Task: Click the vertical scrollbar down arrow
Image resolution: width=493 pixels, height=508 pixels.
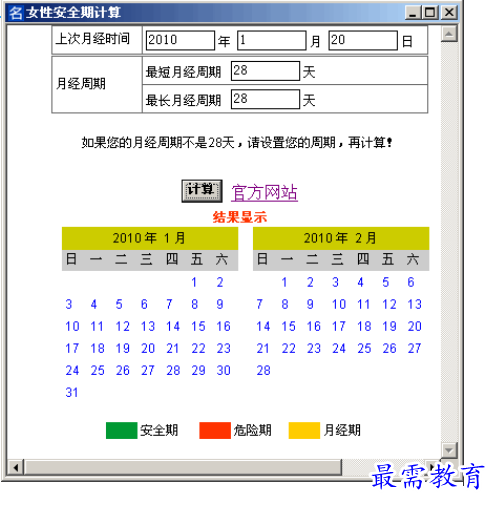Action: click(449, 451)
